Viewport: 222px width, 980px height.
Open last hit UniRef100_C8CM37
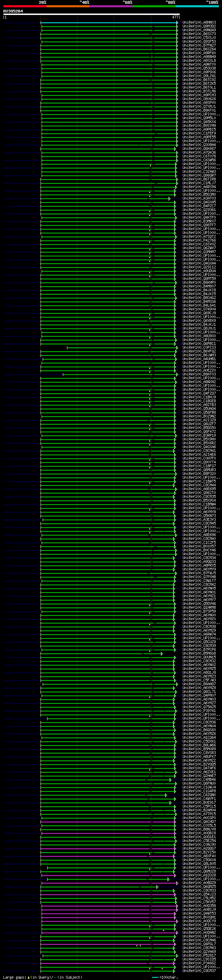[x=199, y=971]
